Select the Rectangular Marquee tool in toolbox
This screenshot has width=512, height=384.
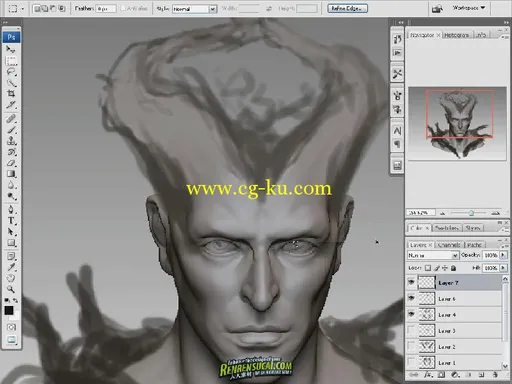[11, 61]
